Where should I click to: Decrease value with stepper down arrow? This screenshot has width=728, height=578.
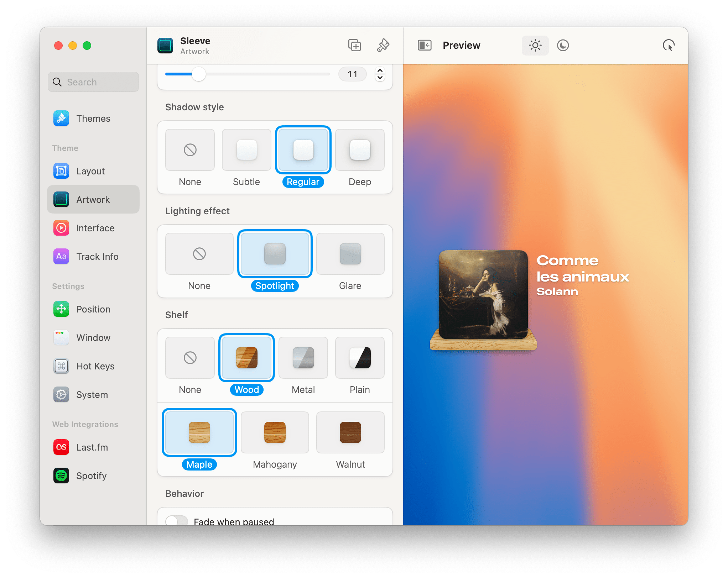click(380, 78)
